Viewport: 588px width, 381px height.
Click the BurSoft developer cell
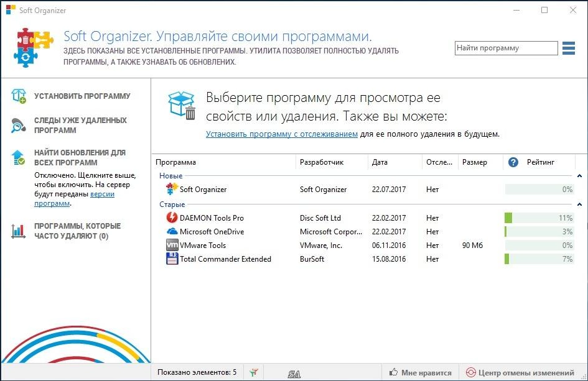click(312, 259)
